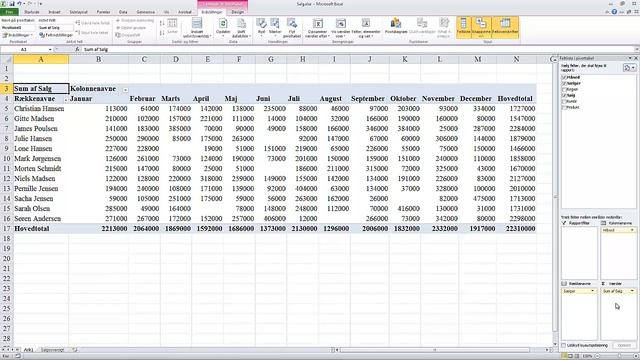Uncheck the Sælger field checkbox
This screenshot has height=360, width=640.
coord(564,83)
